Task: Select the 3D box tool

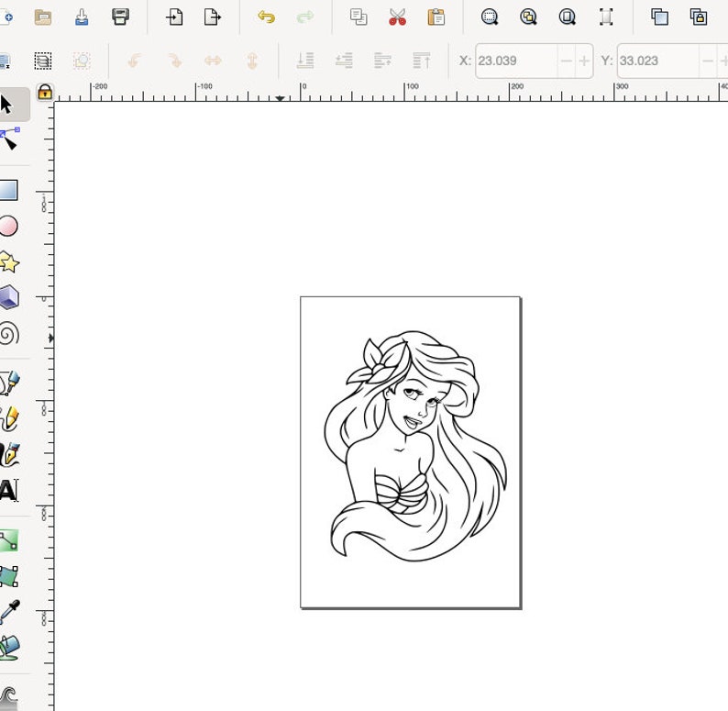Action: [x=9, y=297]
